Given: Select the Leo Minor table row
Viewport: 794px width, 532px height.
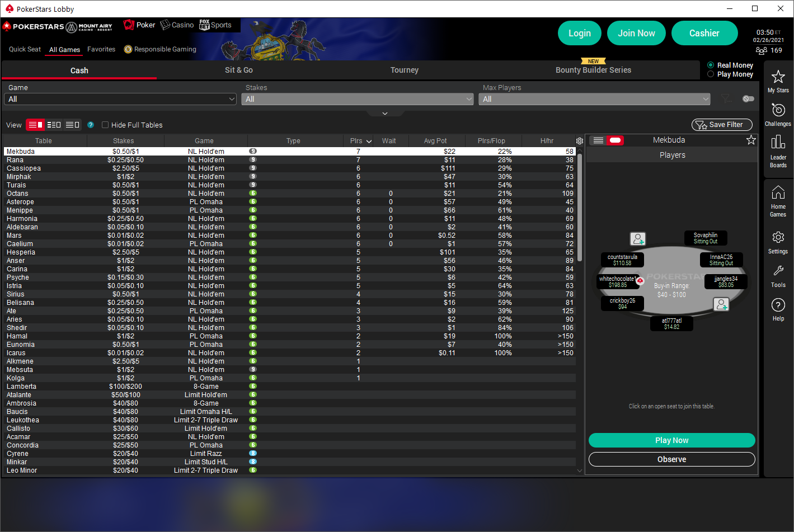Looking at the screenshot, I should [x=289, y=470].
